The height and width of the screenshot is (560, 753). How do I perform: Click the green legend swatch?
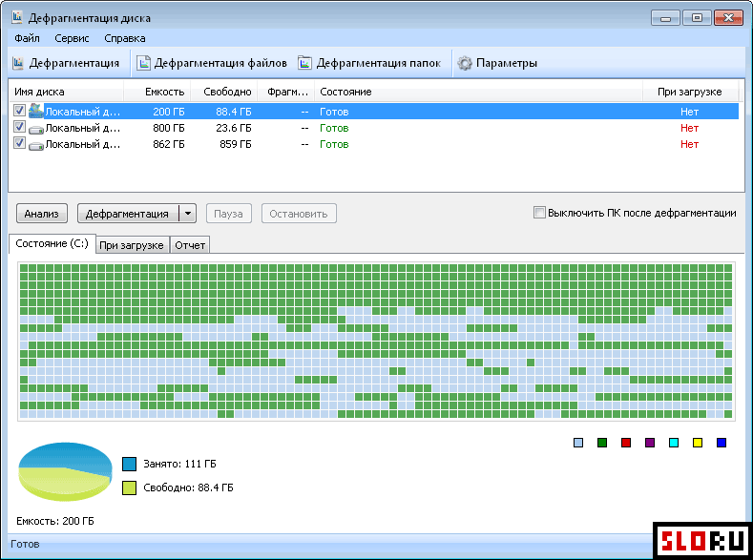[602, 443]
